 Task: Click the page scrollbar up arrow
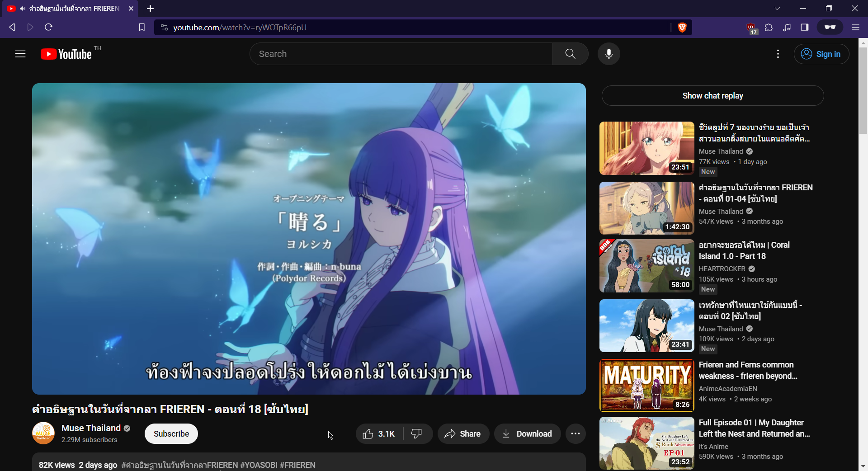coord(863,43)
